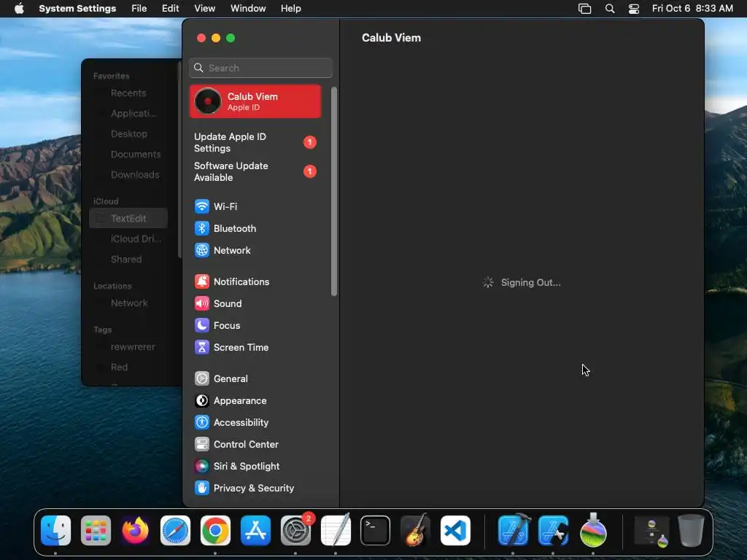Select the Calub Viem Apple ID row
Image resolution: width=747 pixels, height=560 pixels.
[x=255, y=101]
